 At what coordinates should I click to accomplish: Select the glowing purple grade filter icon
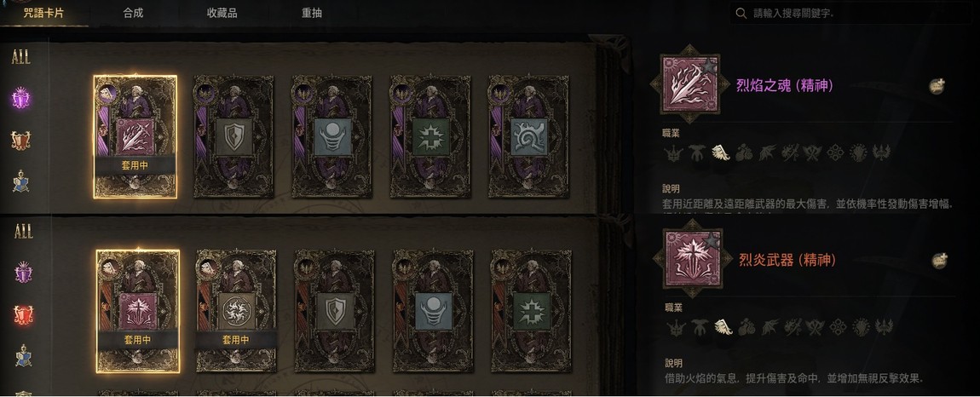pyautogui.click(x=20, y=98)
